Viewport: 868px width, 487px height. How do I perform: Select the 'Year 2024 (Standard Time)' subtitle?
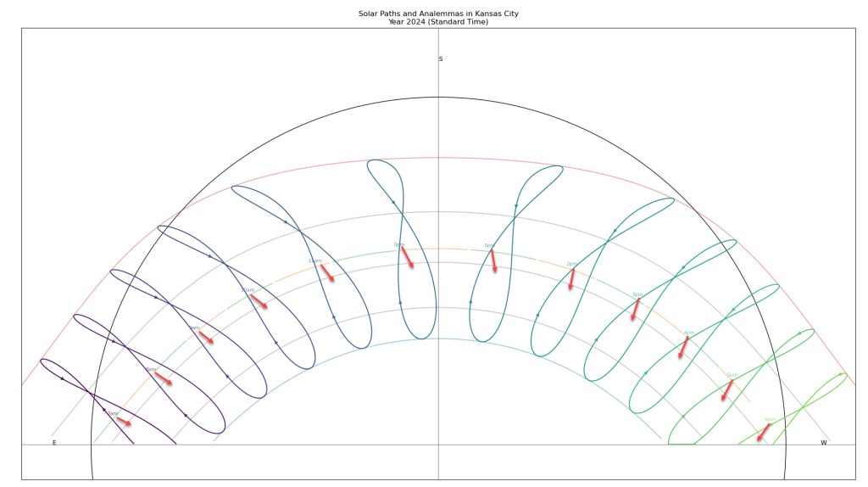438,22
